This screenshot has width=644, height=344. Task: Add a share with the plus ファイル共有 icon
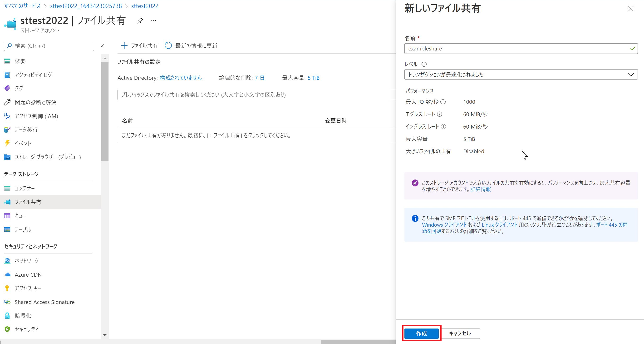click(x=124, y=45)
